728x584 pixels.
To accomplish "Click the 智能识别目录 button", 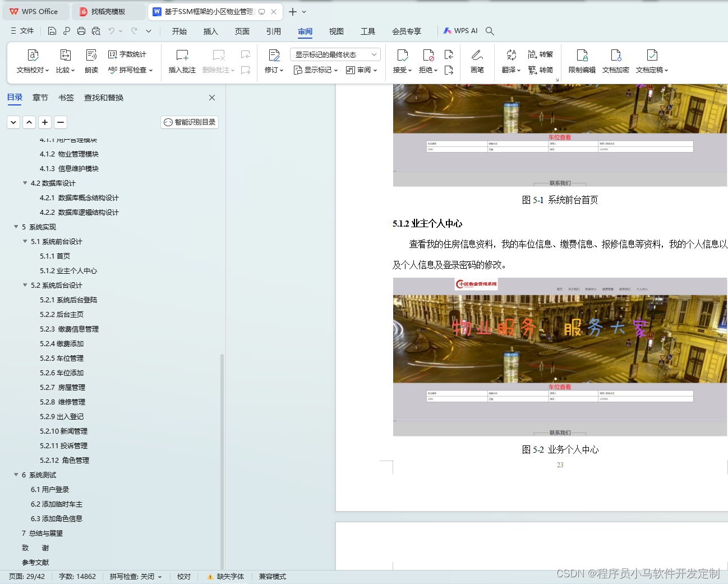I will (x=189, y=122).
